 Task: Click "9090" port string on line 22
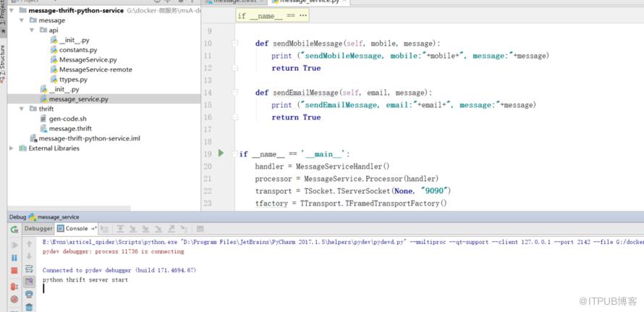tap(436, 191)
